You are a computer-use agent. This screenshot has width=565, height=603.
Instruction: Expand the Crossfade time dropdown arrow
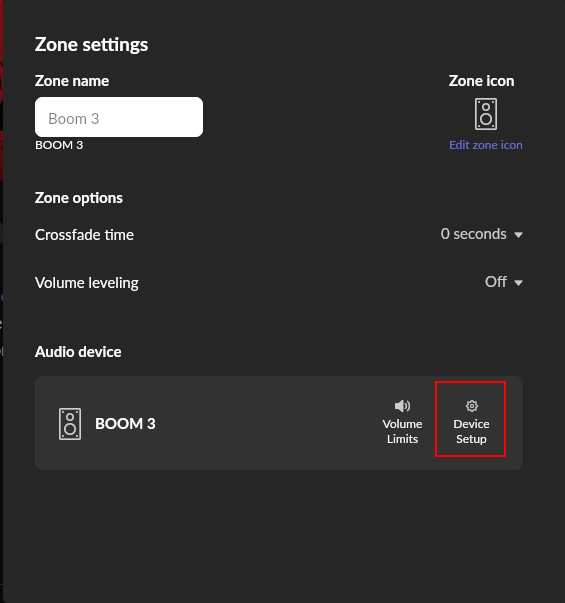pyautogui.click(x=518, y=235)
